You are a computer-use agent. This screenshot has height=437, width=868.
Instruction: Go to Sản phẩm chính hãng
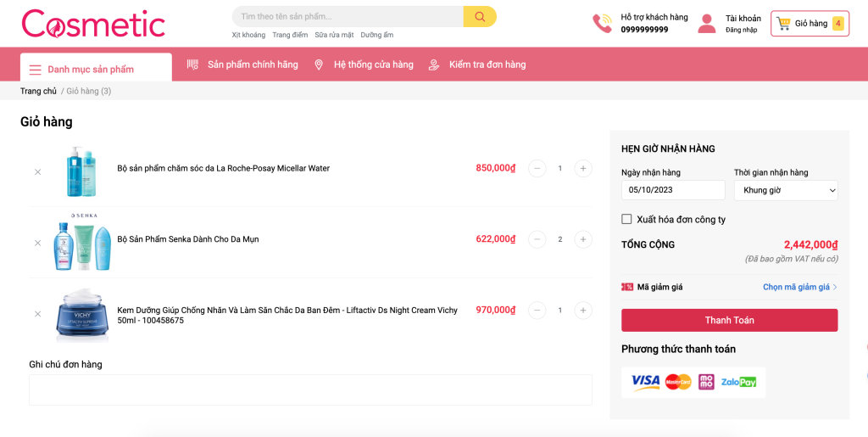click(x=252, y=64)
